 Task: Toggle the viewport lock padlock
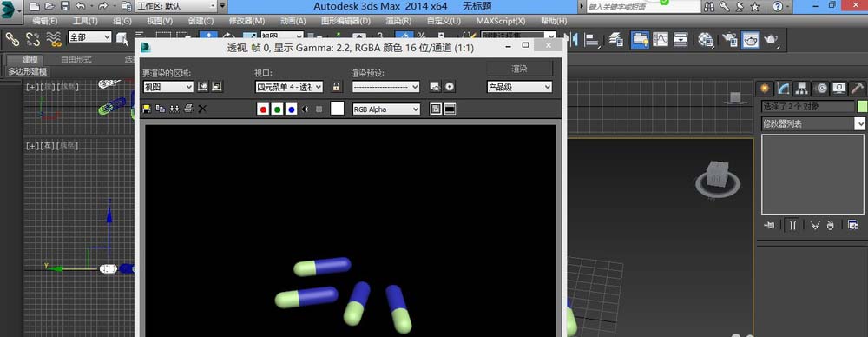click(x=336, y=87)
